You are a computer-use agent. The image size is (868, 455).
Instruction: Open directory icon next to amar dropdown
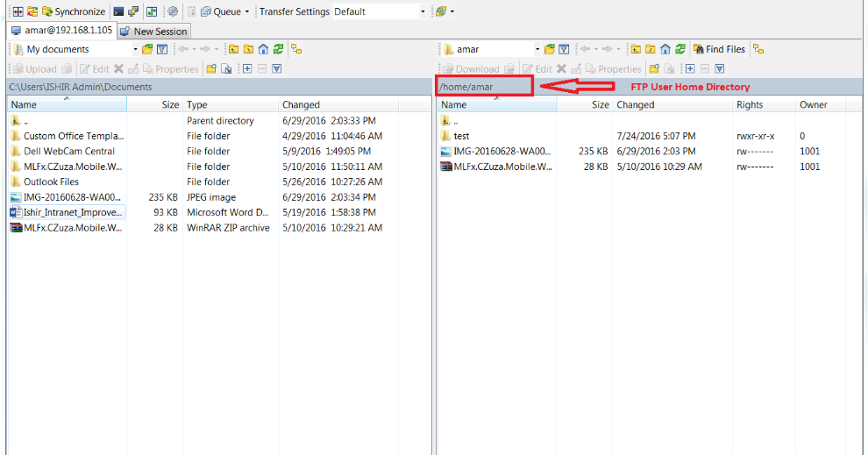549,49
